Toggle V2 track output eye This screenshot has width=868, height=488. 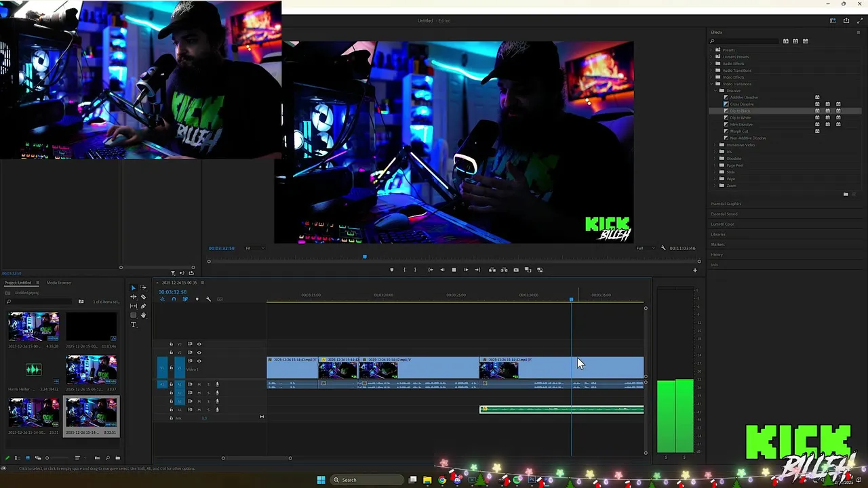tap(199, 352)
